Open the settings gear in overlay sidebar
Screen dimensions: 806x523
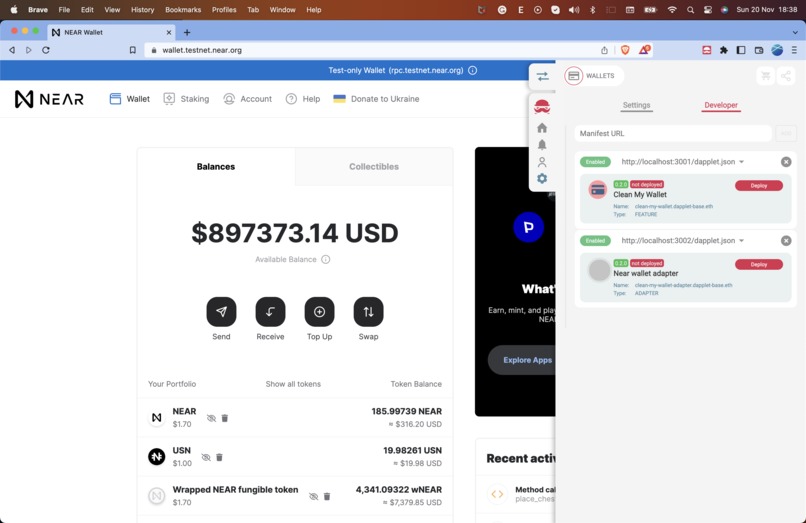(x=542, y=178)
